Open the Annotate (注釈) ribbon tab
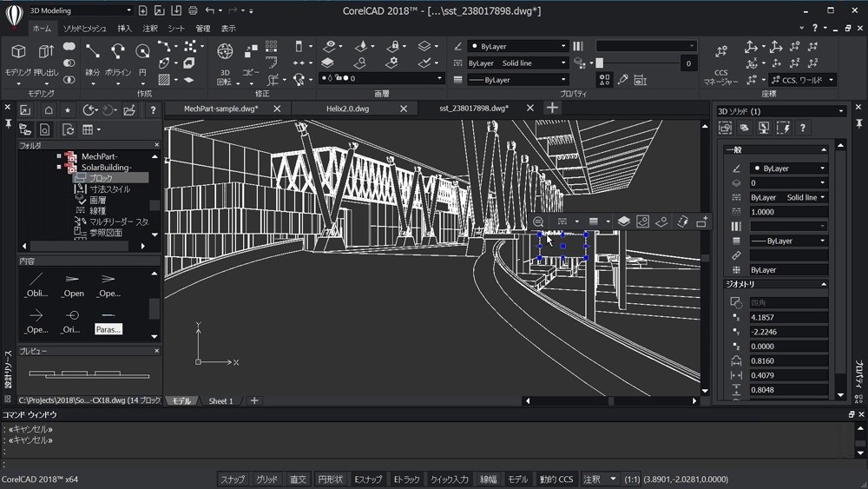Screen dimensions: 868x489 pyautogui.click(x=150, y=29)
